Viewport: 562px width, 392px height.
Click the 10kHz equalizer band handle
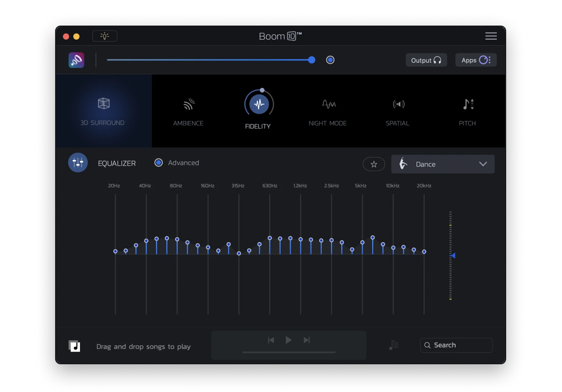393,248
